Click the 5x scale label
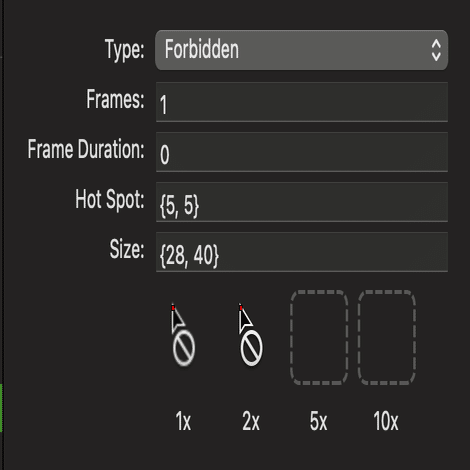This screenshot has width=470, height=470. [318, 421]
